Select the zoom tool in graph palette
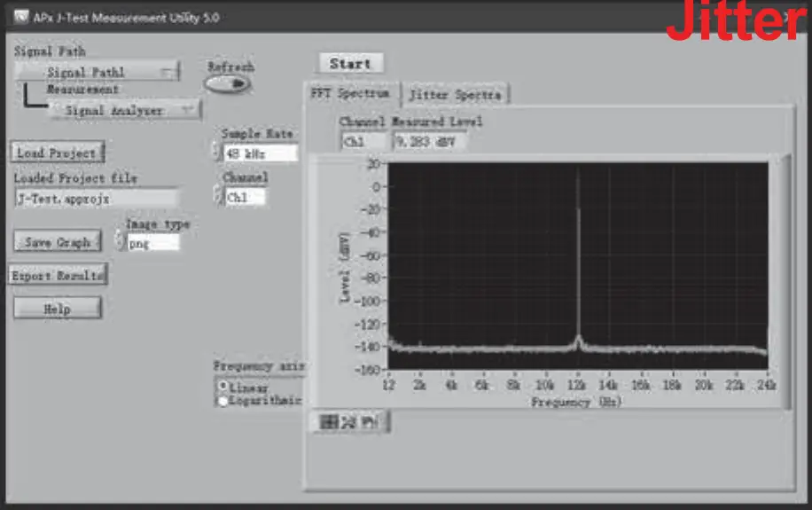Viewport: 812px width, 510px height. click(x=348, y=422)
